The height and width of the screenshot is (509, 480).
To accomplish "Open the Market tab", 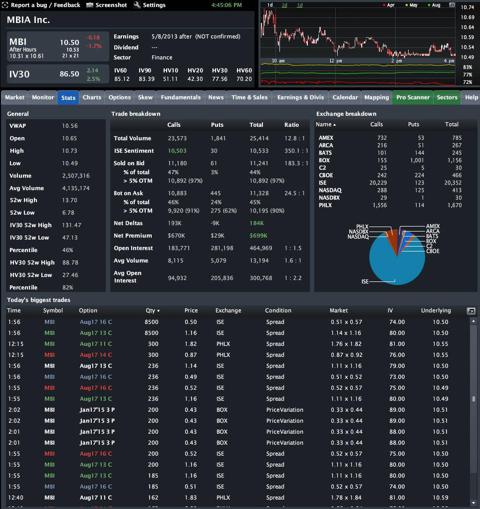I will click(15, 97).
